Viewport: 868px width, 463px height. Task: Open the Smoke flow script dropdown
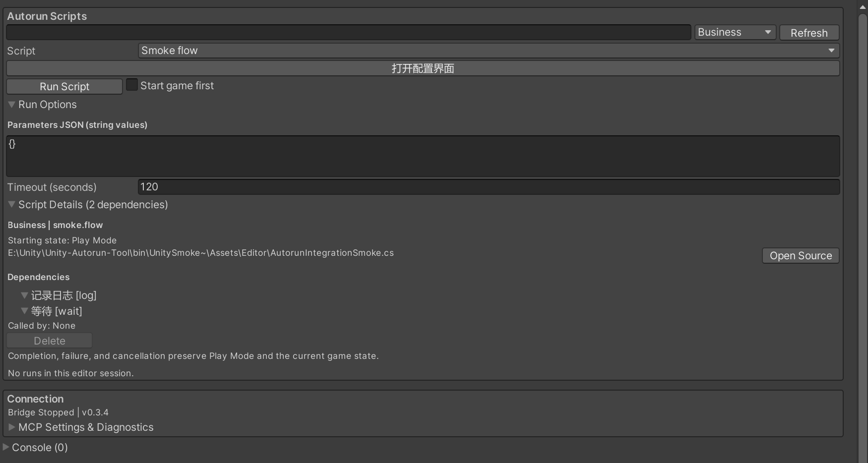489,51
